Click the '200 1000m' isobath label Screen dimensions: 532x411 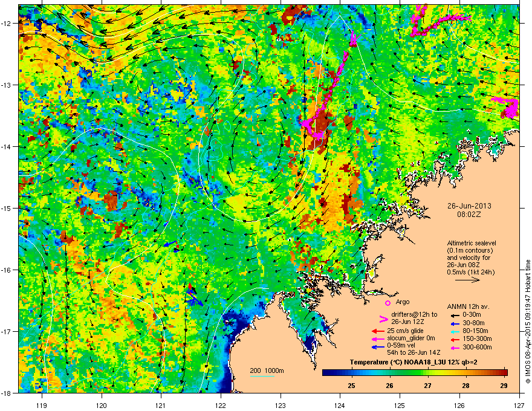click(267, 371)
